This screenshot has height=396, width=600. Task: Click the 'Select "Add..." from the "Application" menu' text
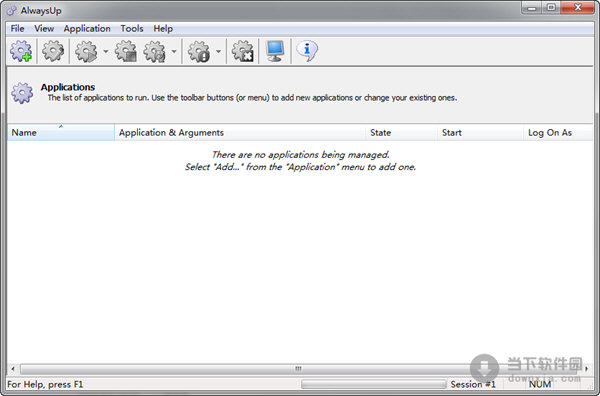(300, 167)
